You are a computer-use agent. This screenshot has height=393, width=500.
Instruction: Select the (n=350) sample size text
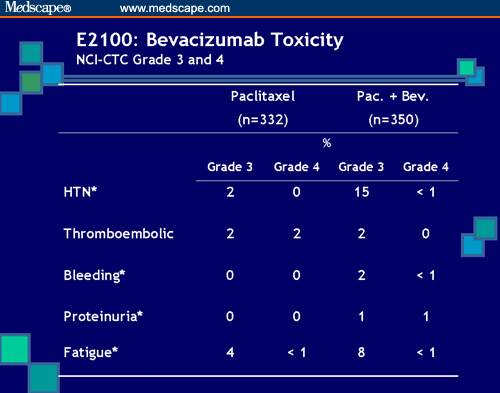coord(393,120)
